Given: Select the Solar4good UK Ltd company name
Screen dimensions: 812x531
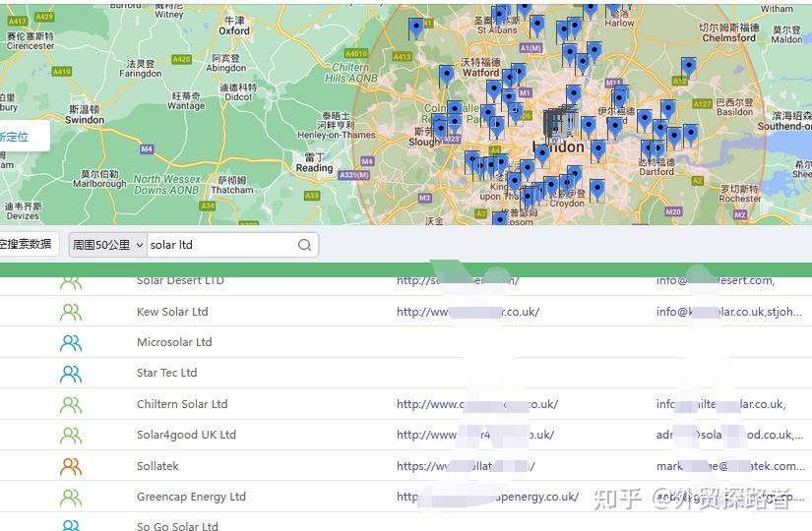Looking at the screenshot, I should coord(186,435).
